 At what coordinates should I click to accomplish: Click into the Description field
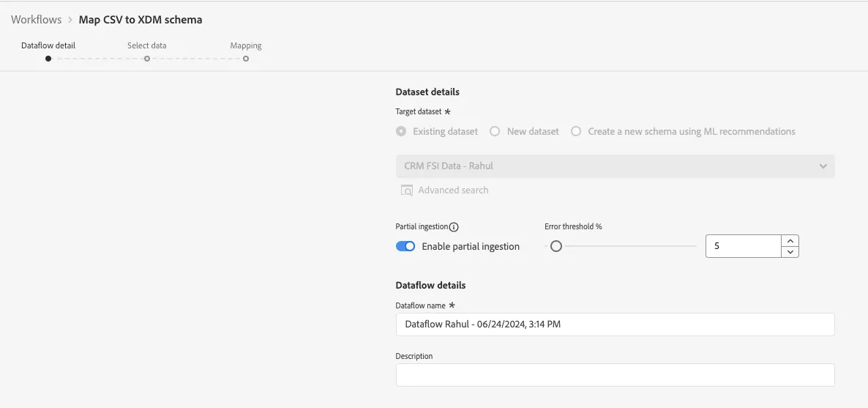click(615, 375)
